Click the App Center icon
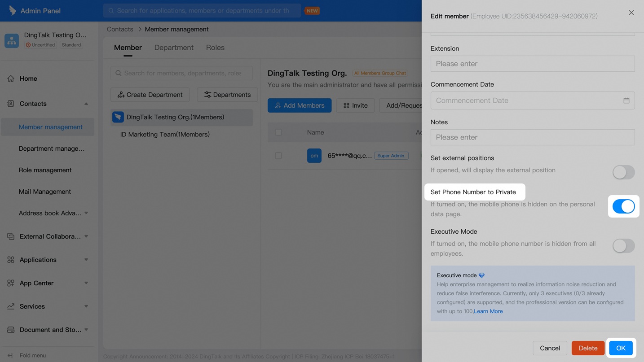Viewport: 644px width, 362px height. point(11,283)
